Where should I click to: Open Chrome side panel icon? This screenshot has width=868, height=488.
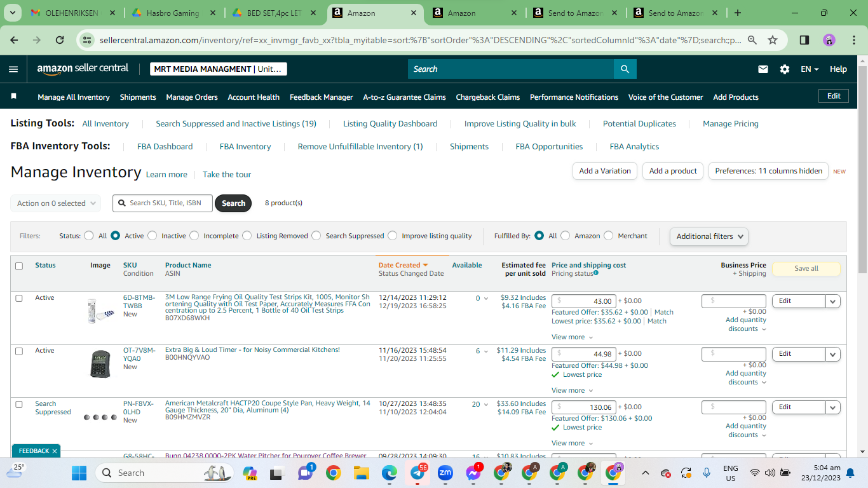point(804,40)
